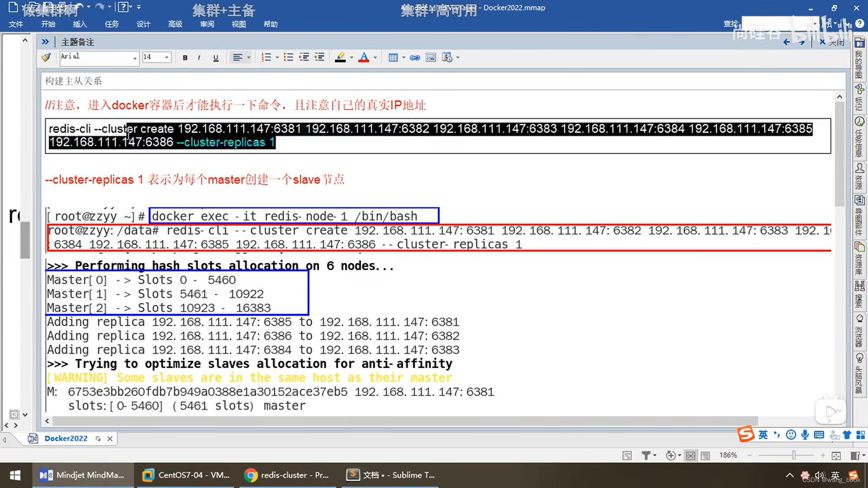Click the fit map button in the status bar
The image size is (868, 488).
click(836, 455)
